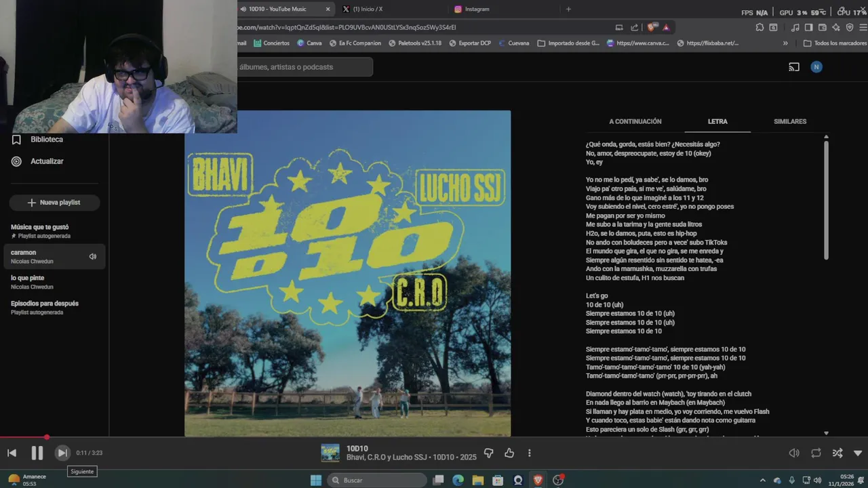Collapse the player page with down arrow
868x488 pixels.
click(x=858, y=453)
